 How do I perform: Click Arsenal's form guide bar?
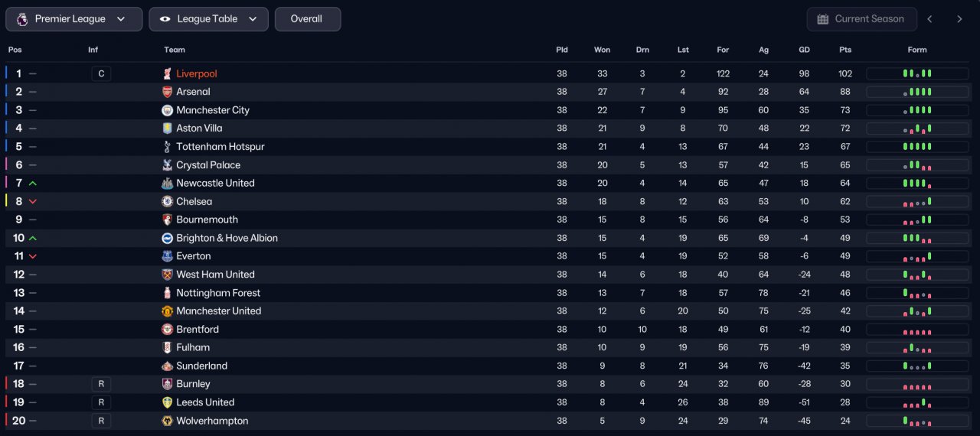point(917,92)
